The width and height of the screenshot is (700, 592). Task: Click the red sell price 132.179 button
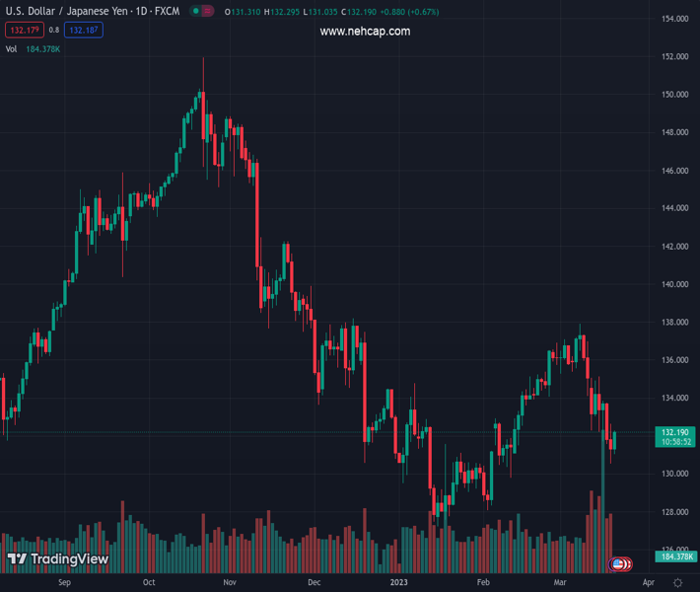22,30
